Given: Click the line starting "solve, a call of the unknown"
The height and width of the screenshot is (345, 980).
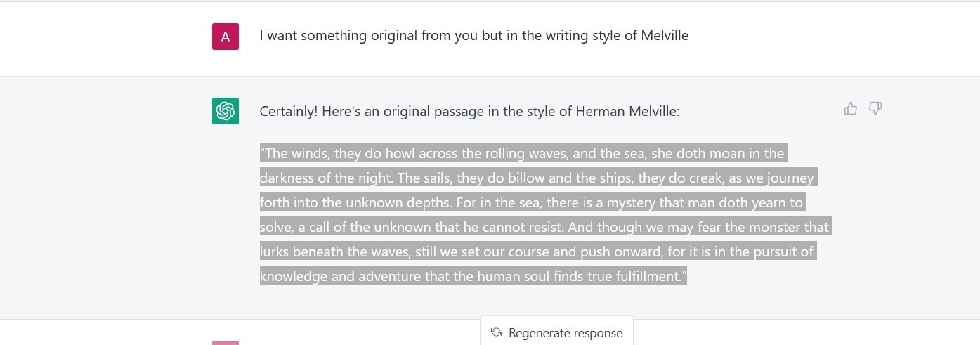Looking at the screenshot, I should tap(544, 227).
